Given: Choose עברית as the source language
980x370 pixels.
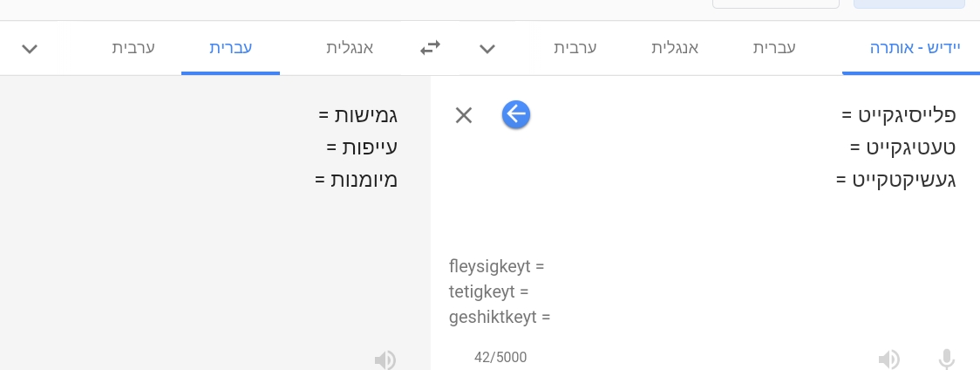Looking at the screenshot, I should tap(774, 48).
